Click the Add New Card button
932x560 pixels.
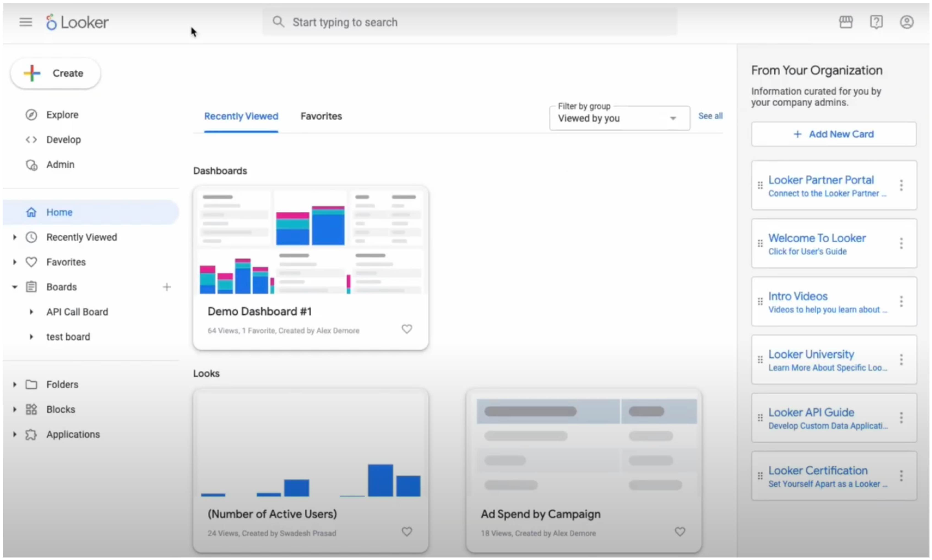point(833,134)
